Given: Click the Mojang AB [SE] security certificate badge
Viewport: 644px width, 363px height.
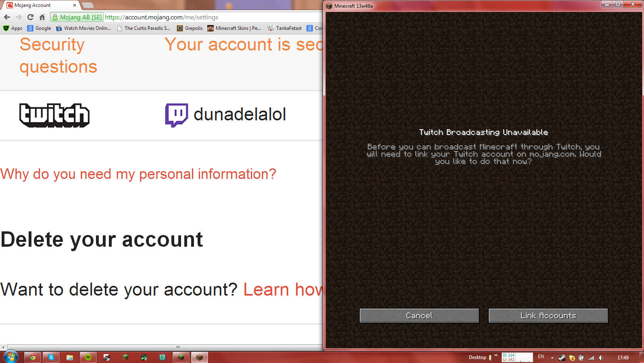Looking at the screenshot, I should 77,17.
